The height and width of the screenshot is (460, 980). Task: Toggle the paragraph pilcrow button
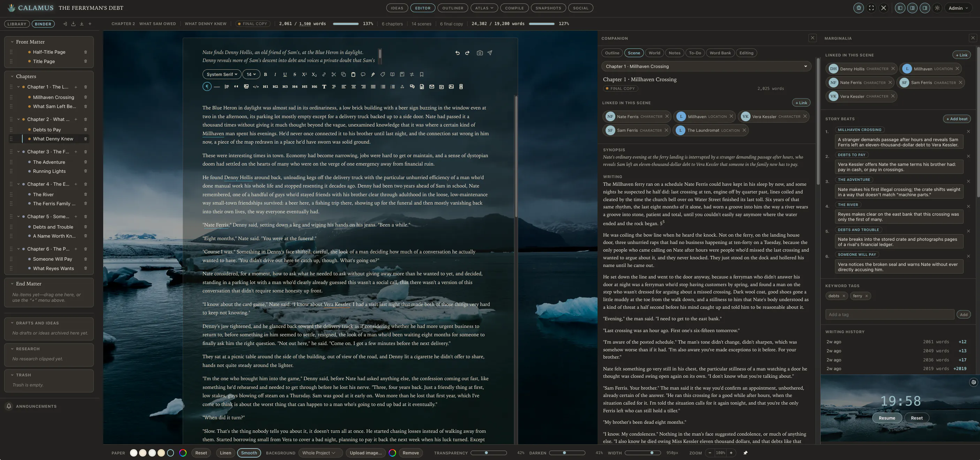tap(207, 87)
